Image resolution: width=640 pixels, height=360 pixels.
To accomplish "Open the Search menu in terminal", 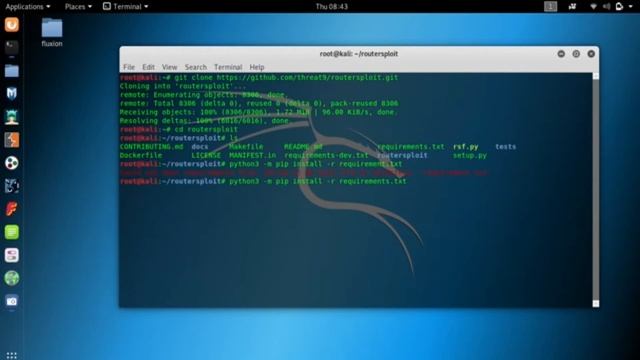I will tap(196, 67).
